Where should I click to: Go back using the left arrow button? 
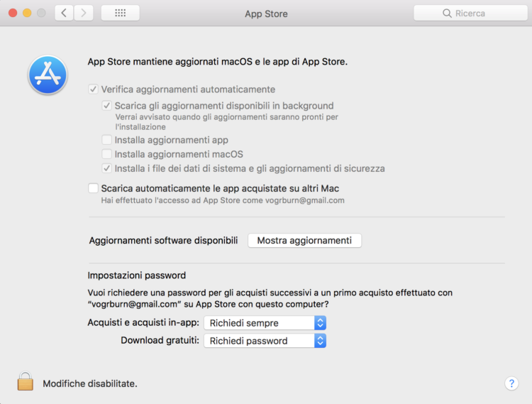click(64, 13)
